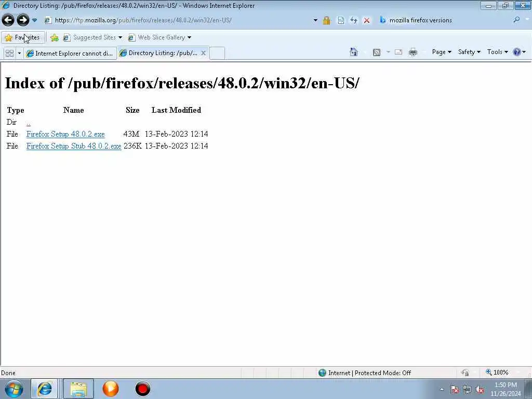Image resolution: width=532 pixels, height=399 pixels.
Task: Open Quick Tabs grid icon
Action: pyautogui.click(x=9, y=54)
